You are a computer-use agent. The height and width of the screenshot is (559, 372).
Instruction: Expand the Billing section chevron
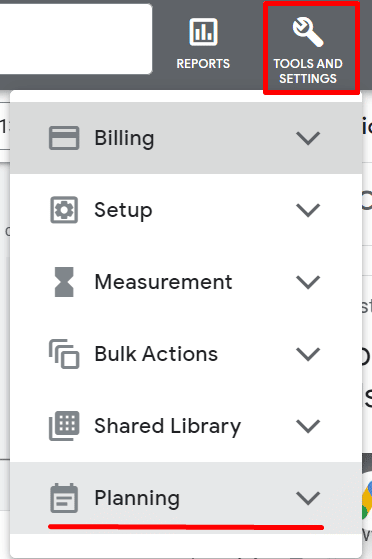click(x=308, y=138)
